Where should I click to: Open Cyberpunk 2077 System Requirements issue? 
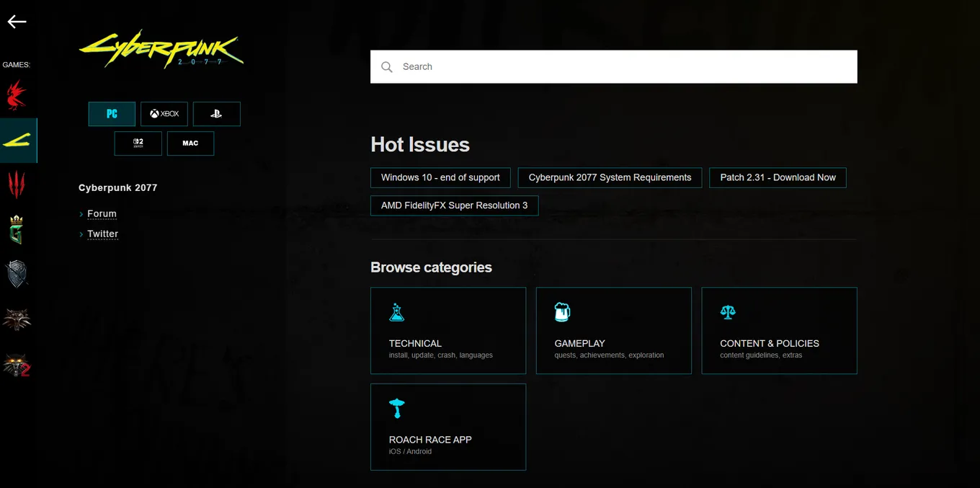pyautogui.click(x=610, y=177)
